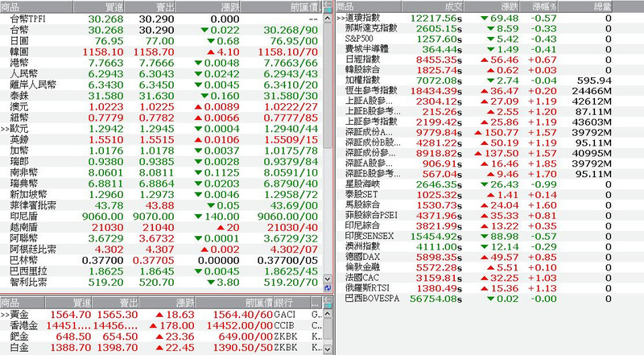Image resolution: width=644 pixels, height=355 pixels.
Task: Select the 香港金 row in metals panel
Action: 161,326
